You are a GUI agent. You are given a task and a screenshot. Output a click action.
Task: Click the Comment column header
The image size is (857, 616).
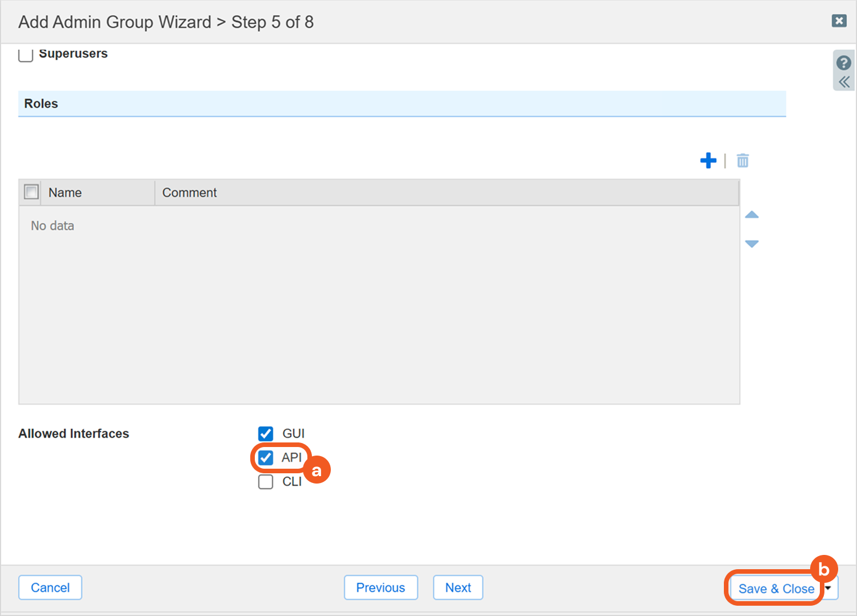click(x=190, y=193)
